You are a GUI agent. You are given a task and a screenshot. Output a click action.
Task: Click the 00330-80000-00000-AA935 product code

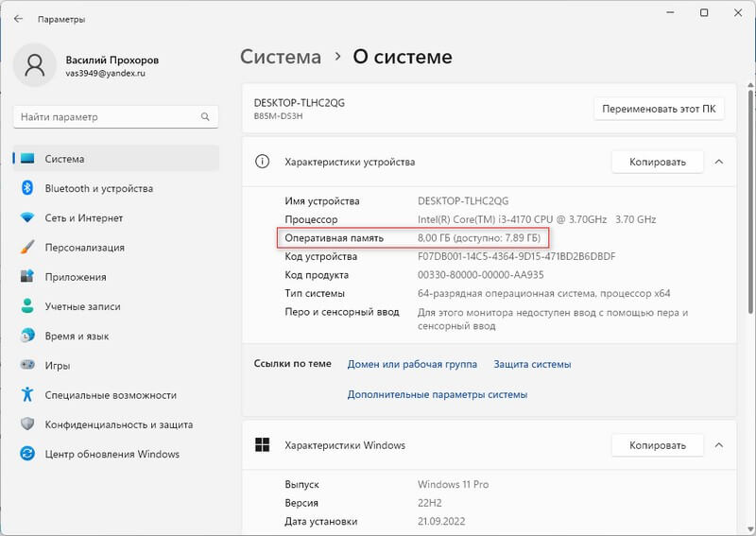[x=481, y=274]
